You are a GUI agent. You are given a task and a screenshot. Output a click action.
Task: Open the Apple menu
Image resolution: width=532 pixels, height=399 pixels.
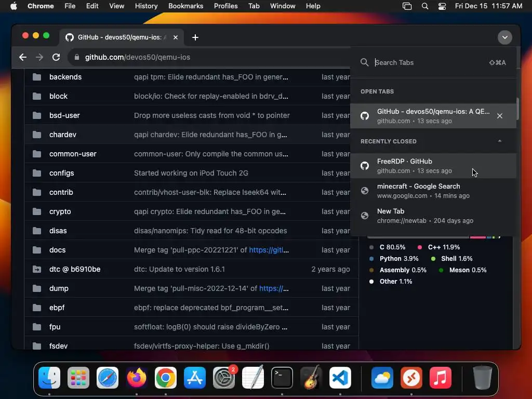point(14,6)
